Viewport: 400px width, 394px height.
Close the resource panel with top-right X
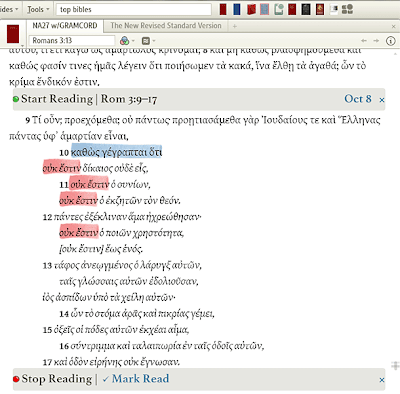click(394, 26)
